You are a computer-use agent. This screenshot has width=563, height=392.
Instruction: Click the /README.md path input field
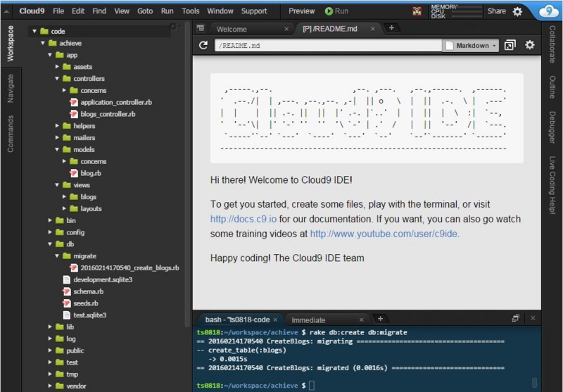pos(328,46)
